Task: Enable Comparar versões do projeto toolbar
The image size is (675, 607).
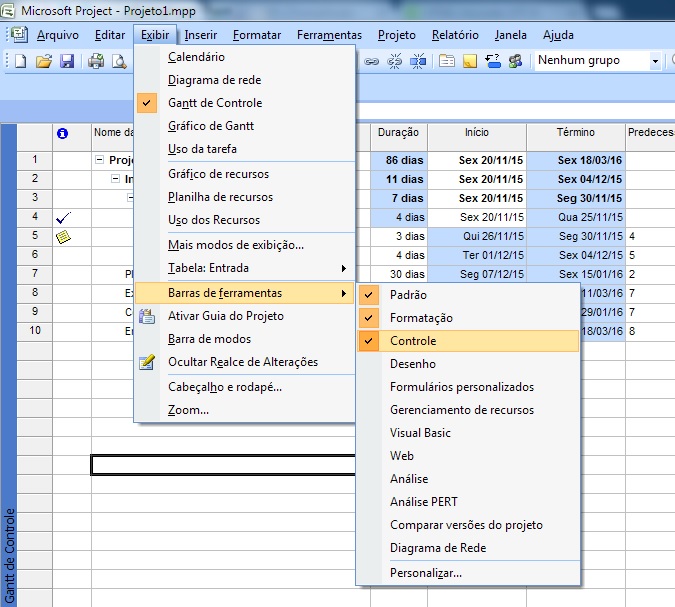Action: coord(468,525)
